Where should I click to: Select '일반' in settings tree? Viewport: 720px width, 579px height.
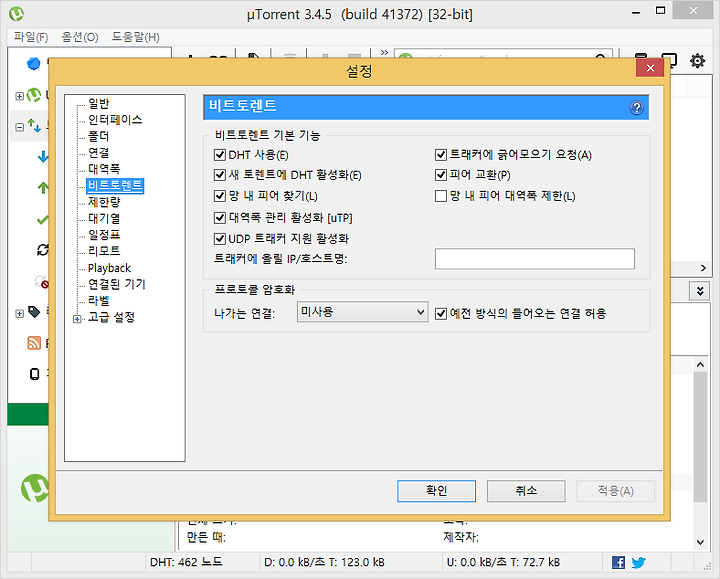(99, 104)
